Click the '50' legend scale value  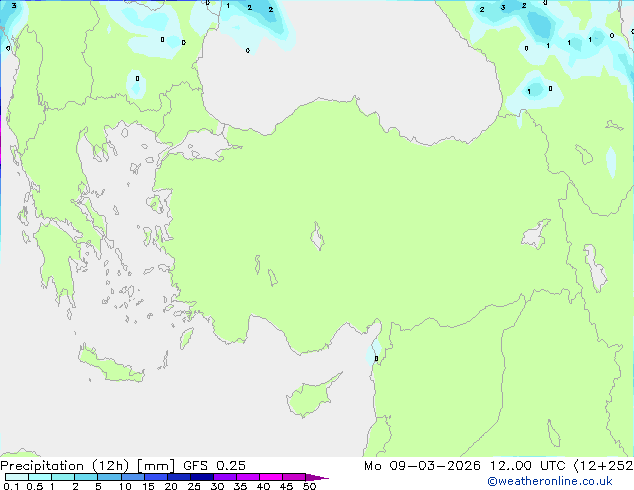310,486
